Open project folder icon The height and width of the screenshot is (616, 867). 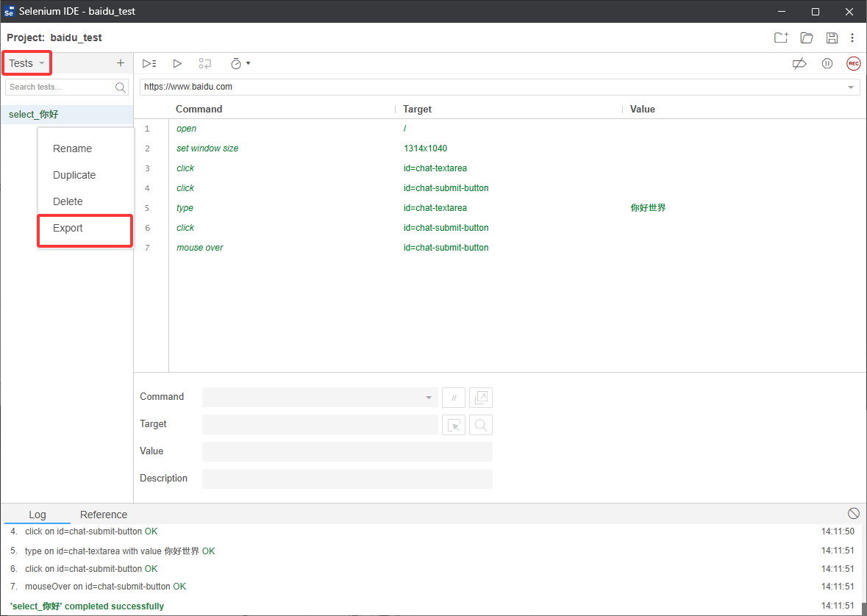pyautogui.click(x=807, y=37)
